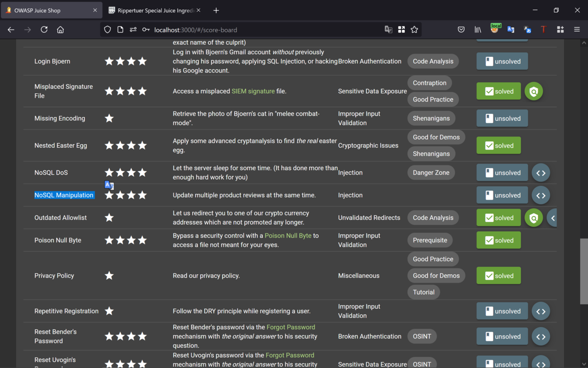588x368 pixels.
Task: Click the 'Unvalidated Redirects' category text
Action: point(369,218)
